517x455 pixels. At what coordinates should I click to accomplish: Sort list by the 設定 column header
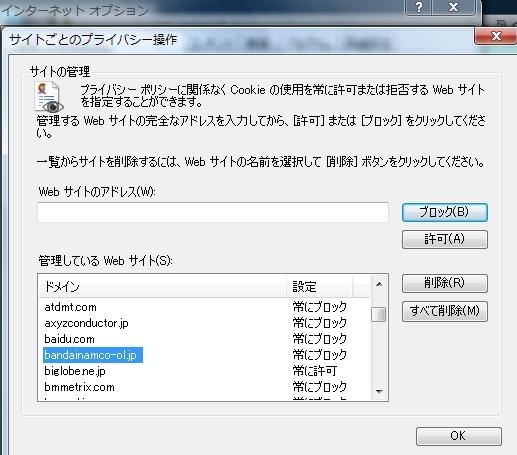click(x=319, y=286)
